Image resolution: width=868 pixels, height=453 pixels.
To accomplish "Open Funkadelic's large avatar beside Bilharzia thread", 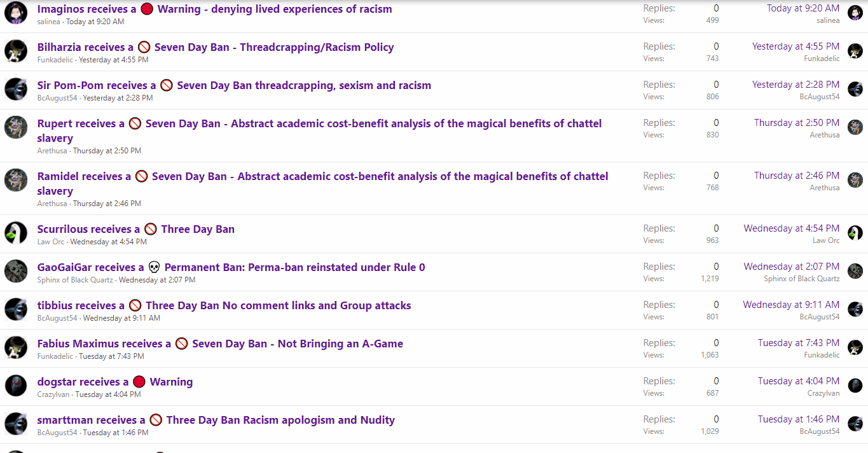I will pyautogui.click(x=16, y=51).
